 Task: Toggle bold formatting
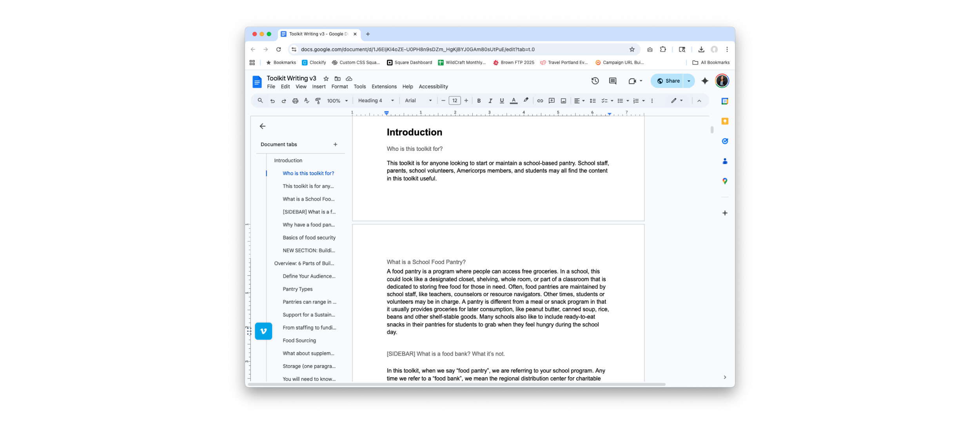479,101
